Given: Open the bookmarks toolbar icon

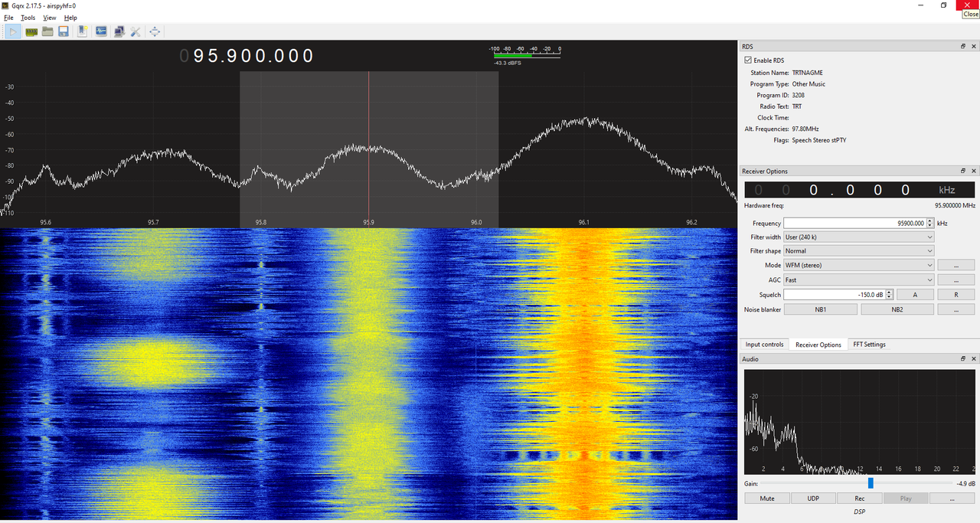Looking at the screenshot, I should coord(82,31).
